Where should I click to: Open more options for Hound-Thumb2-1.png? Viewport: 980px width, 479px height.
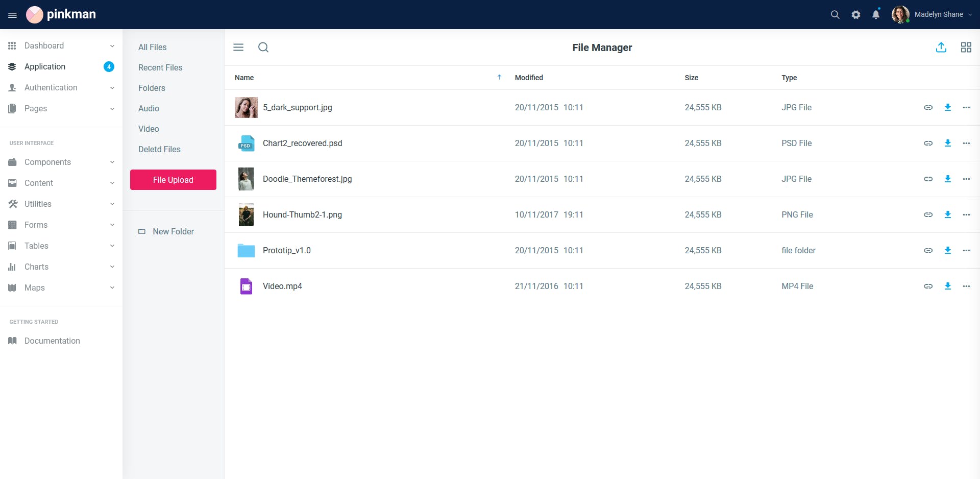pyautogui.click(x=967, y=214)
